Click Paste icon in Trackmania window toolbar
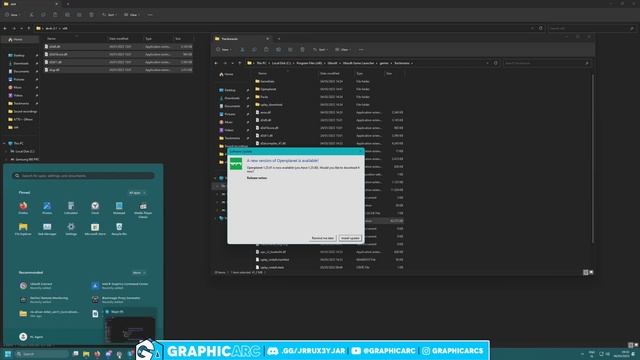Image resolution: width=640 pixels, height=360 pixels. tap(266, 49)
